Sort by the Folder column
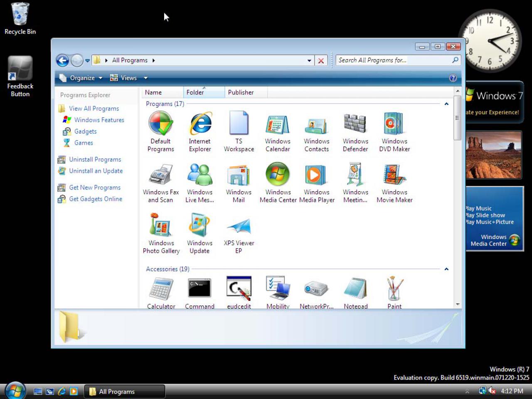 pyautogui.click(x=204, y=92)
